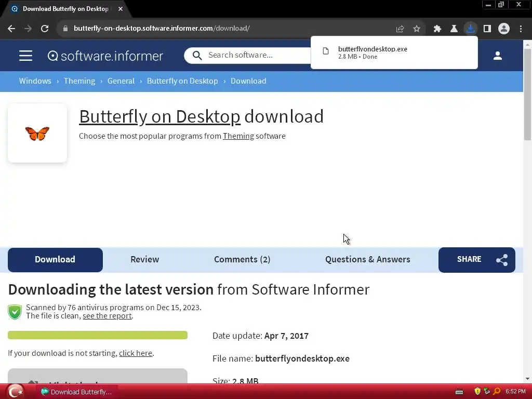The width and height of the screenshot is (532, 399).
Task: Open the Chrome three-dot menu
Action: [x=521, y=29]
